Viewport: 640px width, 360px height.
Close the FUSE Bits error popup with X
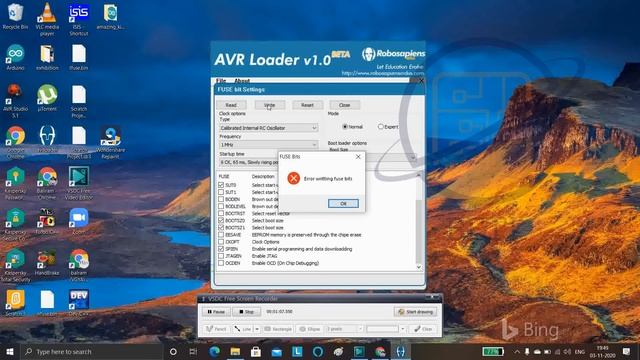[358, 157]
